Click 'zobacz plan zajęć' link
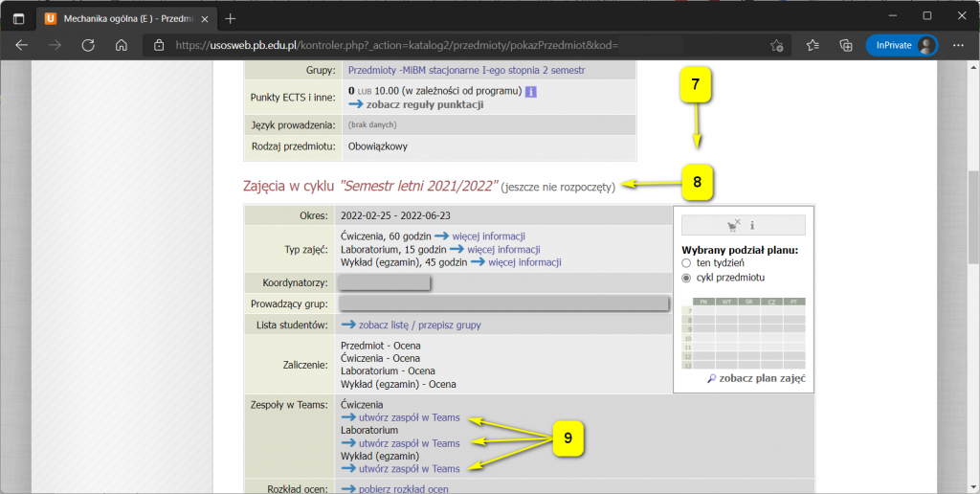This screenshot has height=494, width=980. pyautogui.click(x=762, y=378)
